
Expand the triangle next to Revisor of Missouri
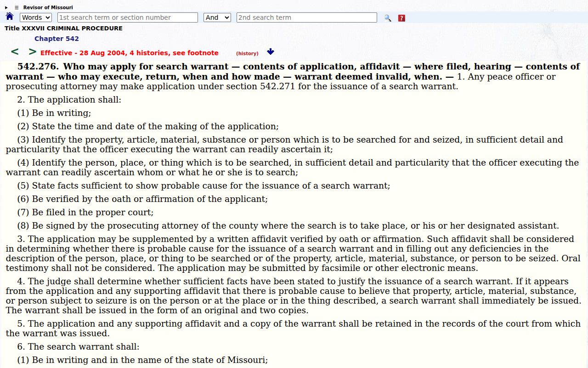pos(6,7)
